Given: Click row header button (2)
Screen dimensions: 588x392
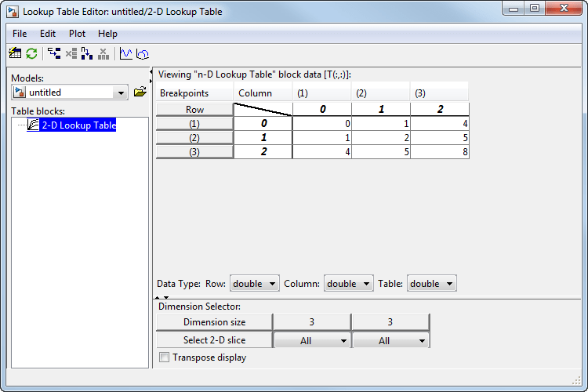Looking at the screenshot, I should pos(194,138).
